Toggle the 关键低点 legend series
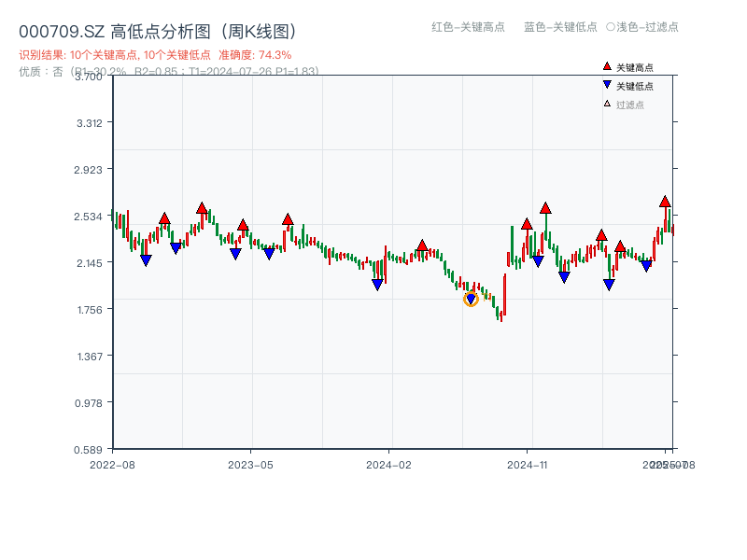747x560 pixels. pos(635,86)
